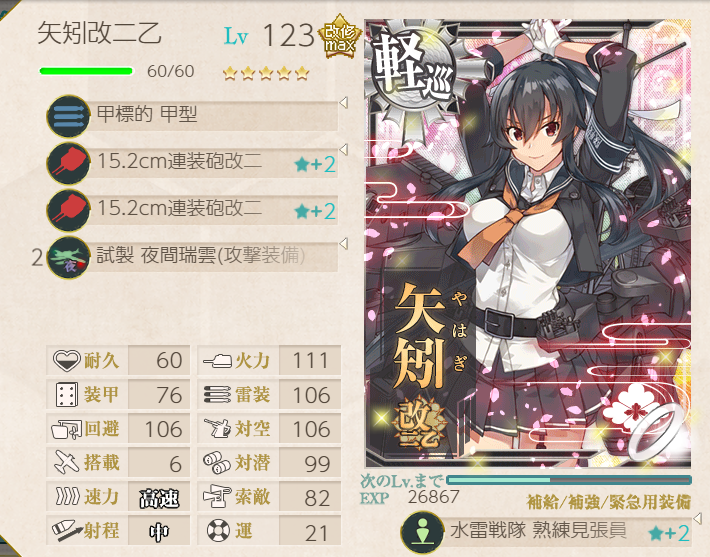Viewport: 710px width, 557px height.
Task: Open the 甲標的 甲型 equipment slot
Action: pyautogui.click(x=192, y=116)
